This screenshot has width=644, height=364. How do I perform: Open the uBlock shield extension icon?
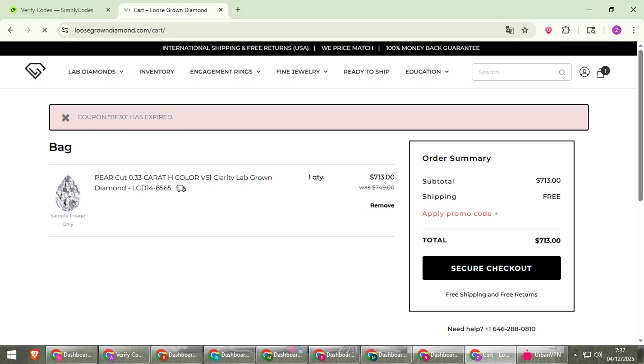(548, 30)
